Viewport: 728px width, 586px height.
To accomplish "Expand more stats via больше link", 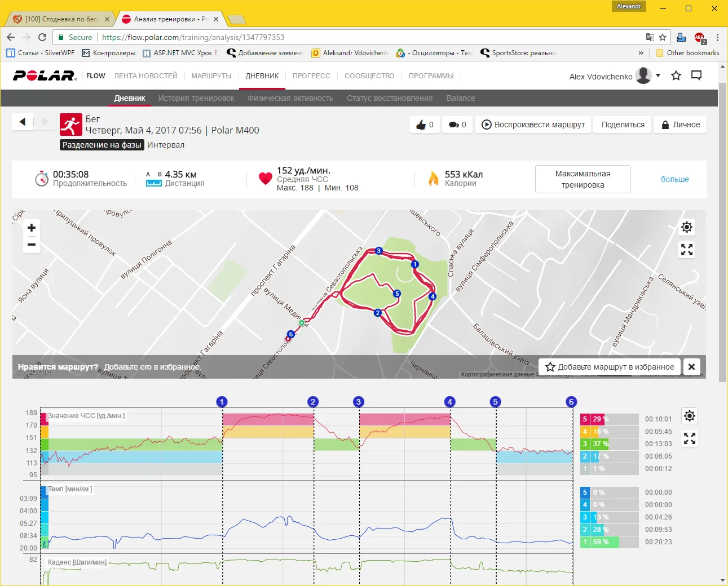I will (674, 179).
